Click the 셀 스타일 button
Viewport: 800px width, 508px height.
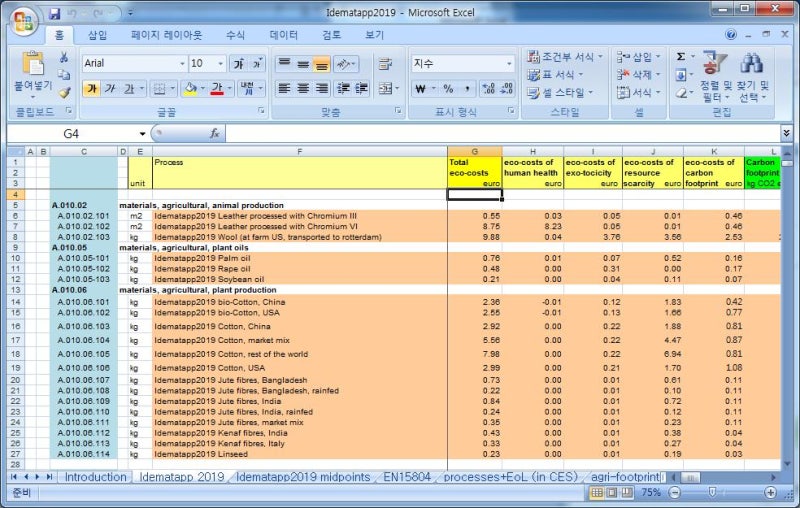(x=560, y=93)
